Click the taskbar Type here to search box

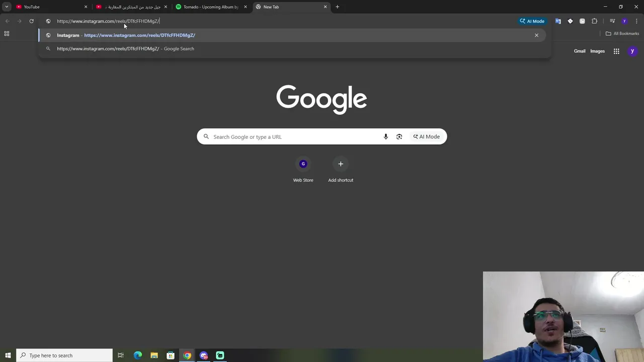click(x=64, y=355)
